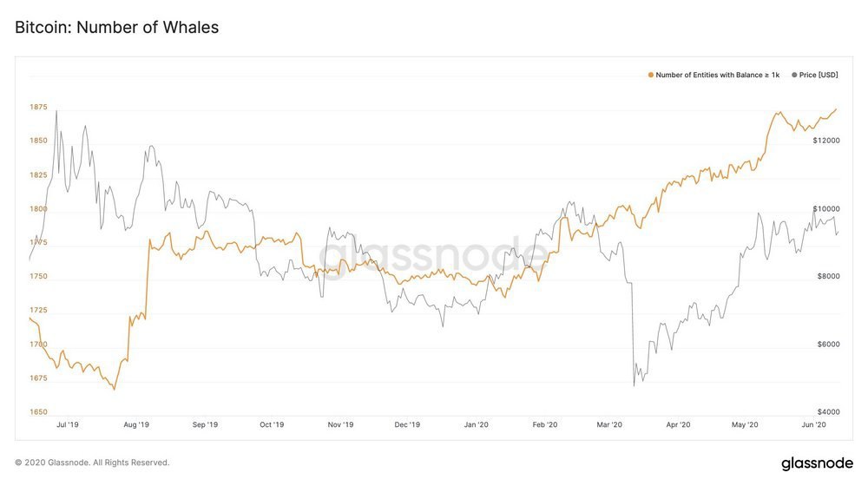Viewport: 868px width, 486px height.
Task: Click the Mar '20 date label
Action: [x=610, y=425]
